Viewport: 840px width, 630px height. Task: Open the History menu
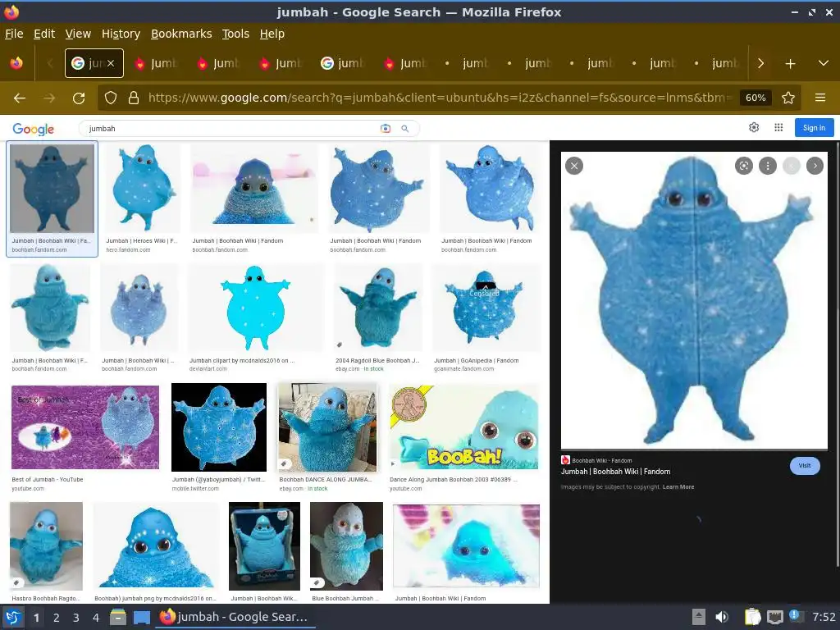click(121, 34)
